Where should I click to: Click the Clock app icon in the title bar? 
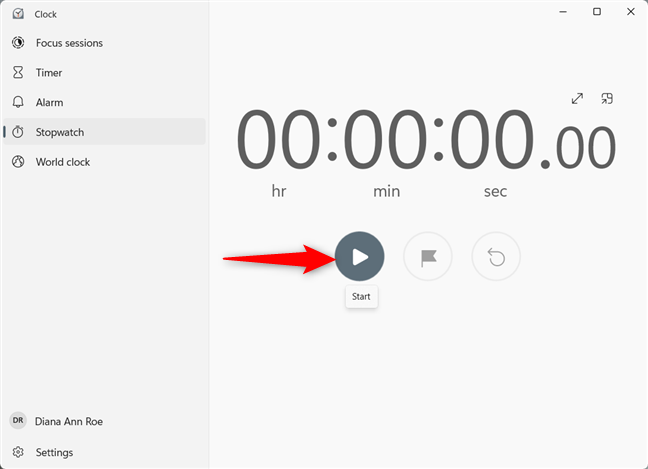tap(18, 14)
